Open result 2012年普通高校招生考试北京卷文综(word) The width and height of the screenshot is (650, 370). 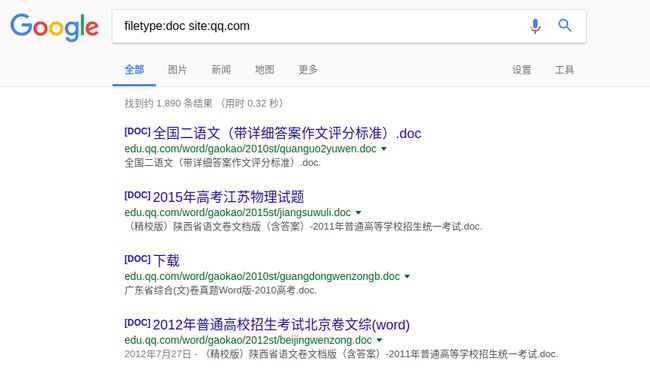(281, 324)
